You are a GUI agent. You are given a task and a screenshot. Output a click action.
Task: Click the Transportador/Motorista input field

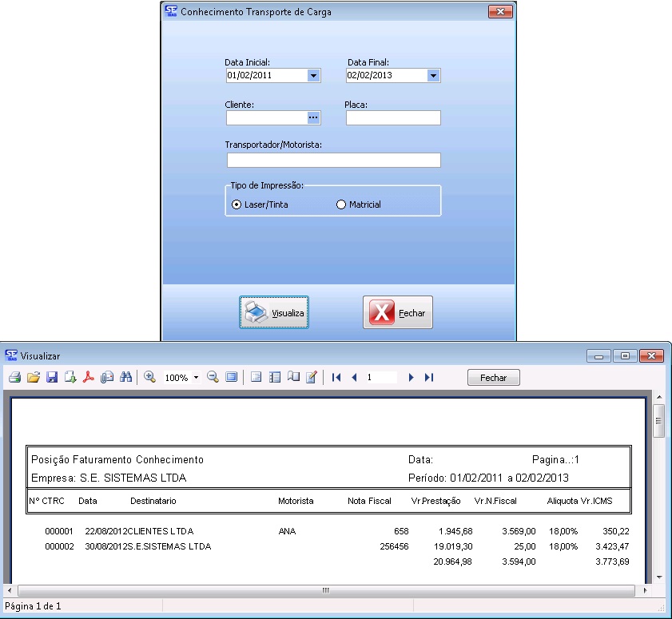pyautogui.click(x=333, y=160)
